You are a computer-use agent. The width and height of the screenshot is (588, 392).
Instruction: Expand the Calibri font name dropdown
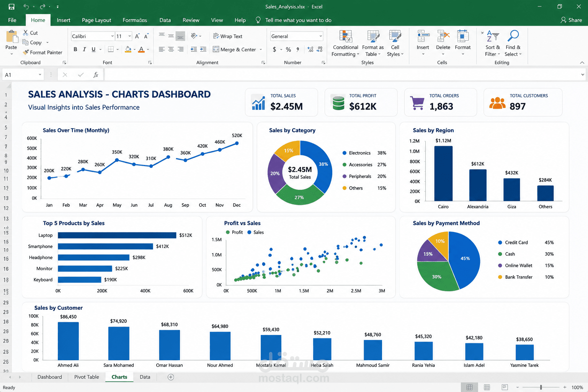112,36
